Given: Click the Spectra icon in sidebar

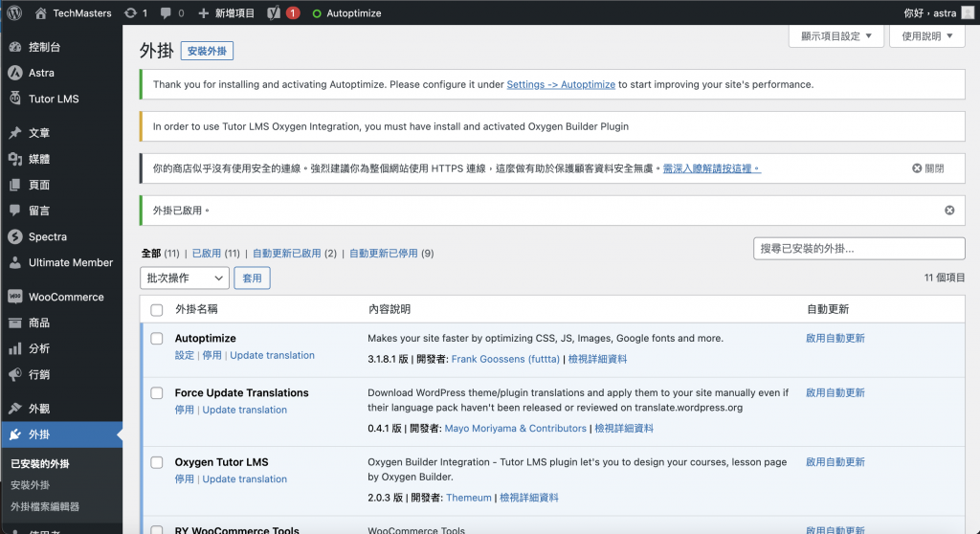Looking at the screenshot, I should (15, 236).
